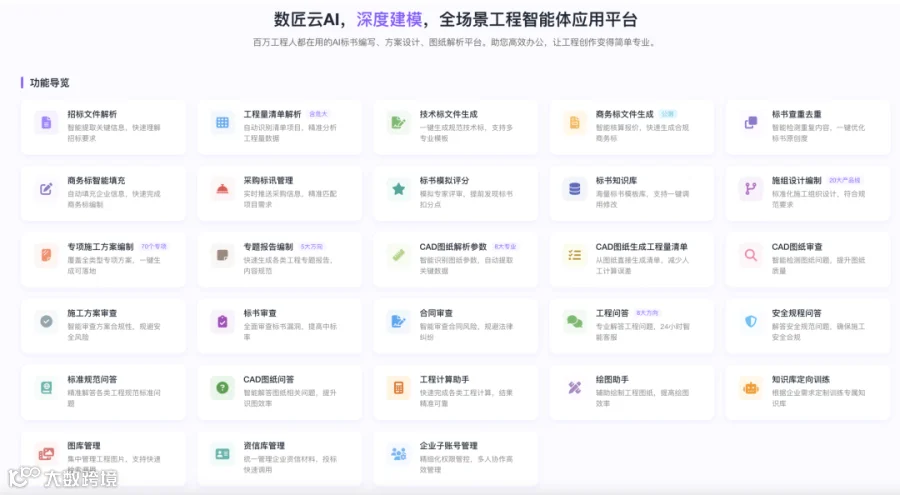Click the 安全规程问答 shield icon
The height and width of the screenshot is (495, 900).
pyautogui.click(x=751, y=322)
